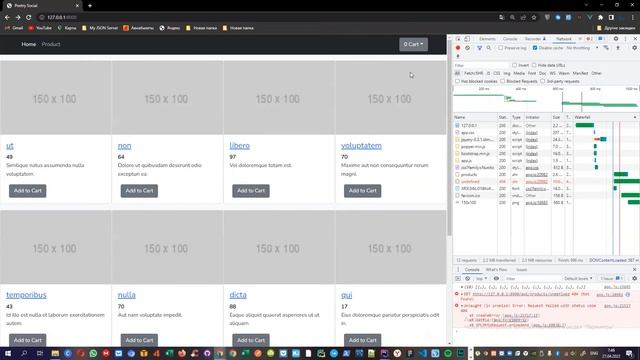Open network search with the magnifier icon
Viewport: 640px width, 360px height.
click(x=489, y=48)
